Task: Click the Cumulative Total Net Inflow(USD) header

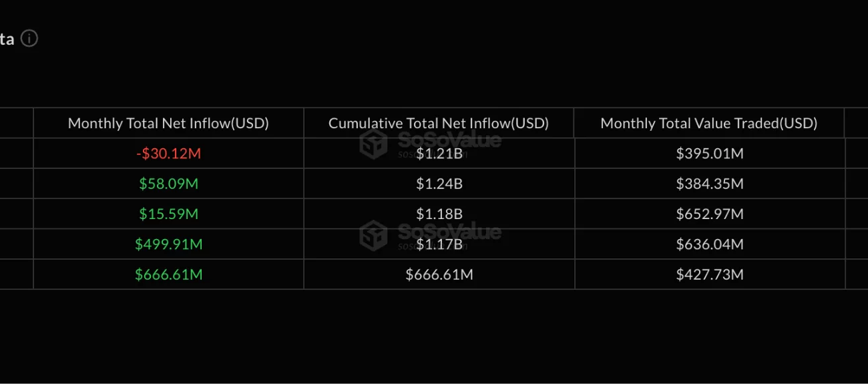Action: (439, 124)
